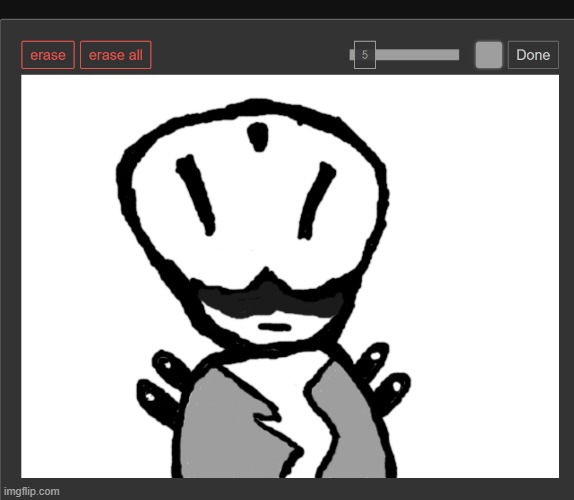The width and height of the screenshot is (574, 500).
Task: Click the erase all button
Action: [116, 55]
